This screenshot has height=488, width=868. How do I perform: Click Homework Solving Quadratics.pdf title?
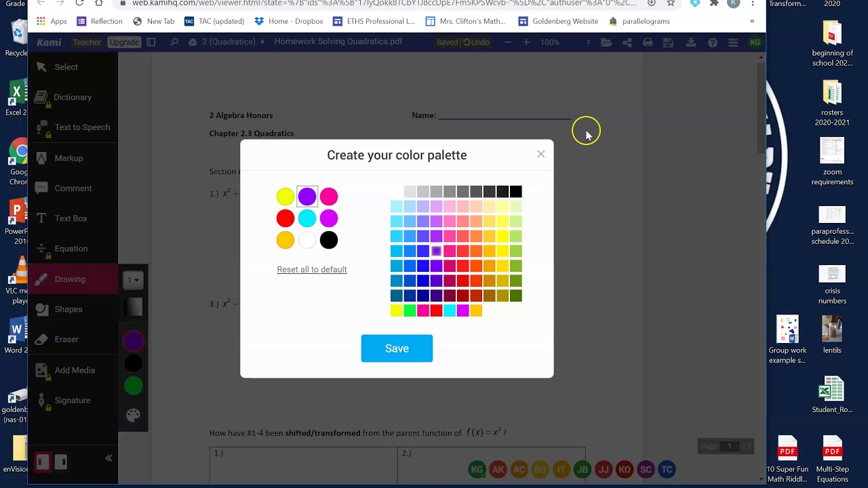point(338,41)
